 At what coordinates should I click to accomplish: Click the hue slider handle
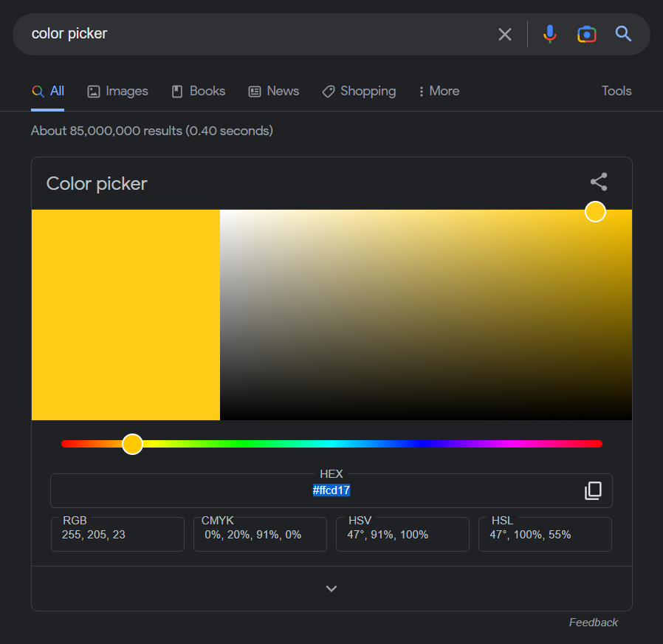[132, 444]
